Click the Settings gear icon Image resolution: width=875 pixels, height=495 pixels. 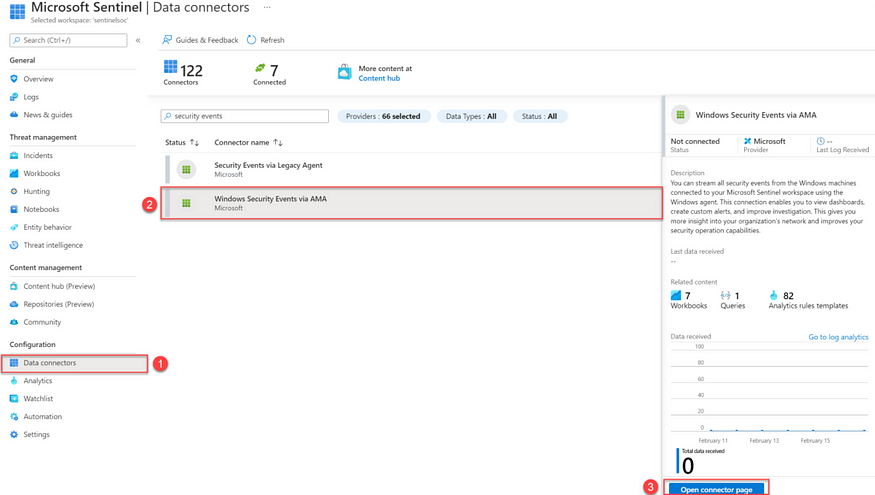pos(14,434)
